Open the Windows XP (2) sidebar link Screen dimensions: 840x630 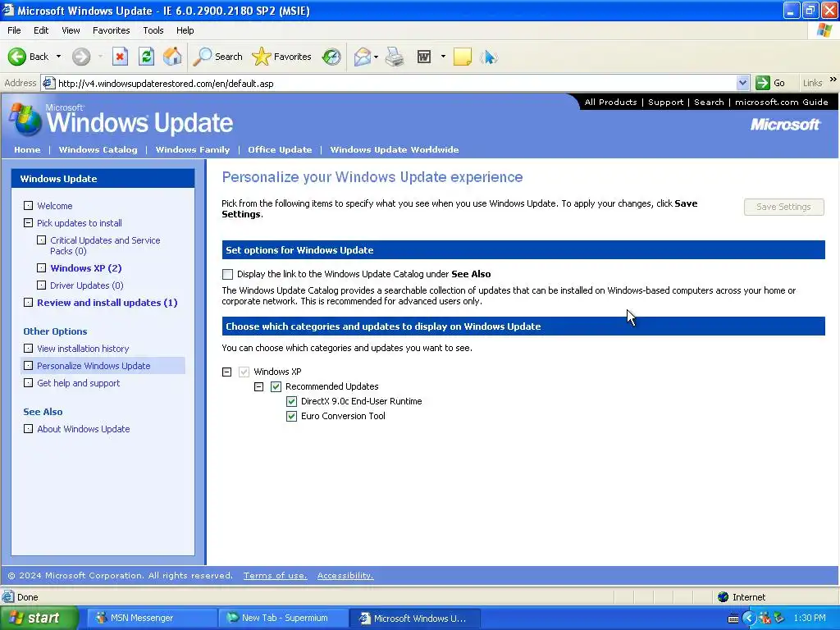[85, 268]
